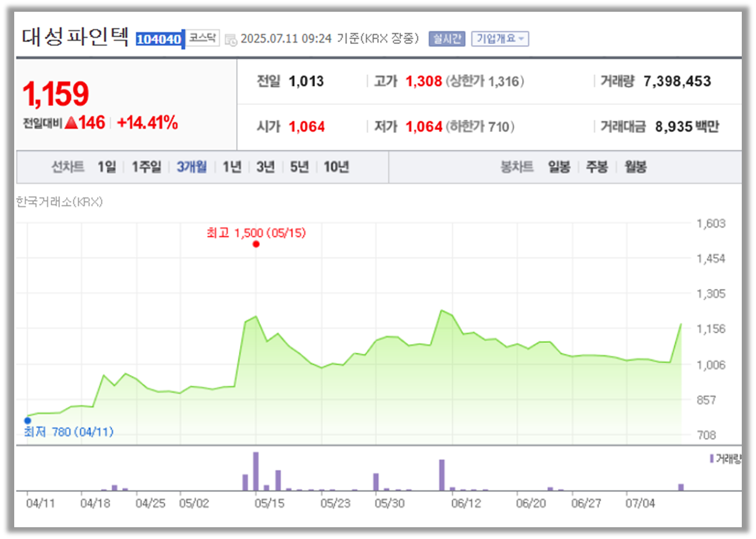756x539 pixels.
Task: Select the 1일 line chart tab
Action: pyautogui.click(x=106, y=166)
